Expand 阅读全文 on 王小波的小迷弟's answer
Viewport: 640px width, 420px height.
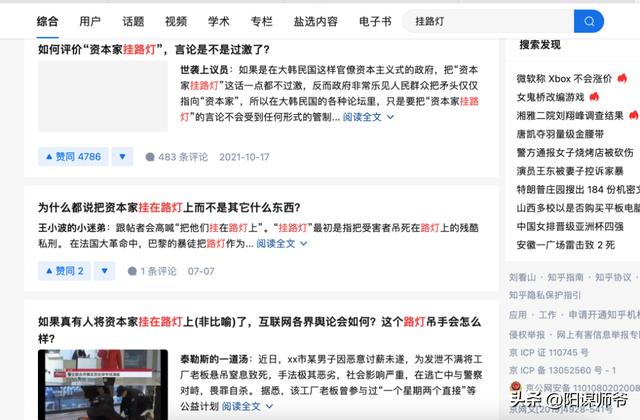tap(282, 244)
